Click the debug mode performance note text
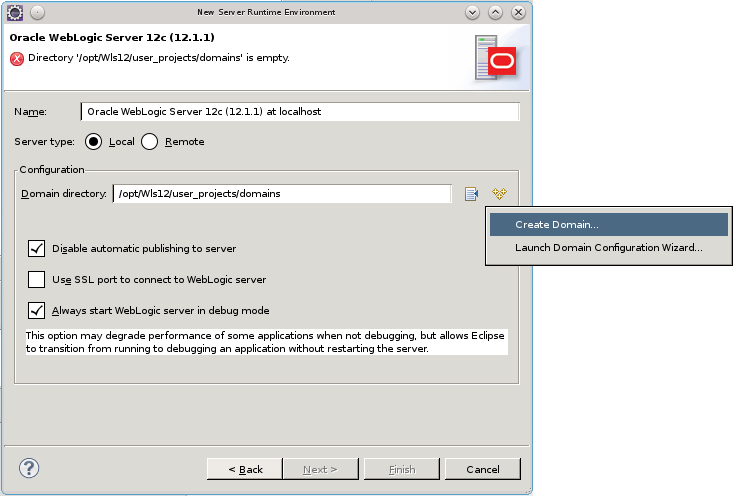The height and width of the screenshot is (496, 734). (266, 342)
